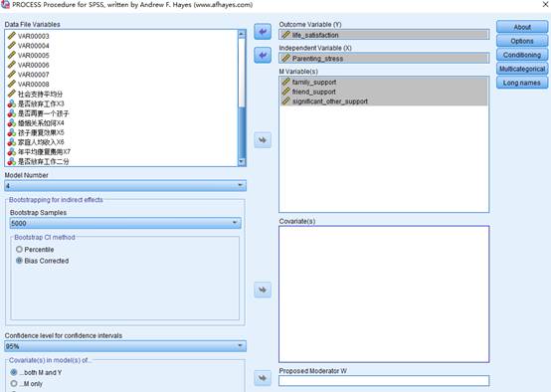Click the arrow button beside Outcome Variable
Viewport: 551px width, 392px height.
[263, 32]
